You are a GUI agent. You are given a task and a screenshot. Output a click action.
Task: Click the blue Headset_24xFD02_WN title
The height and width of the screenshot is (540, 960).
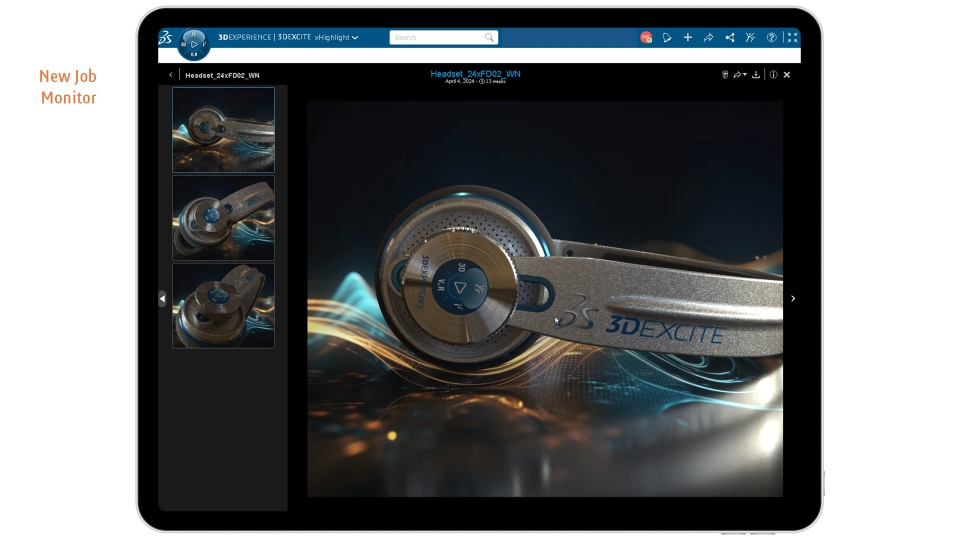tap(475, 73)
